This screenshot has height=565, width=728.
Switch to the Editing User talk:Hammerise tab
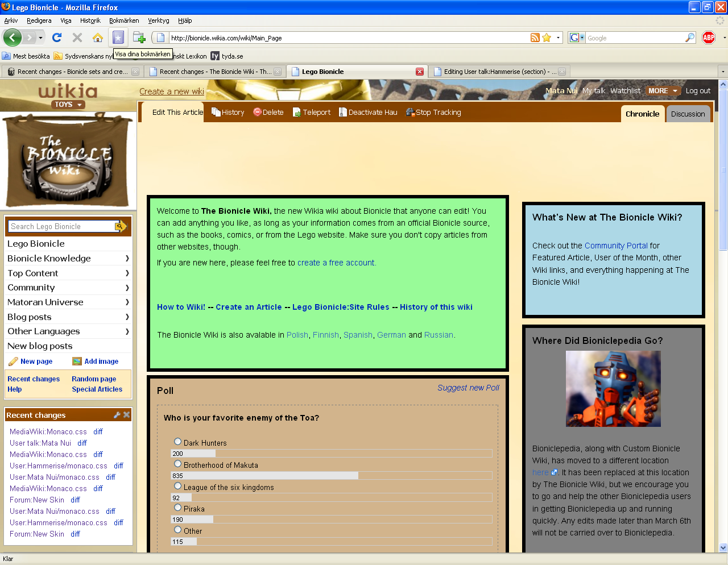pos(499,72)
